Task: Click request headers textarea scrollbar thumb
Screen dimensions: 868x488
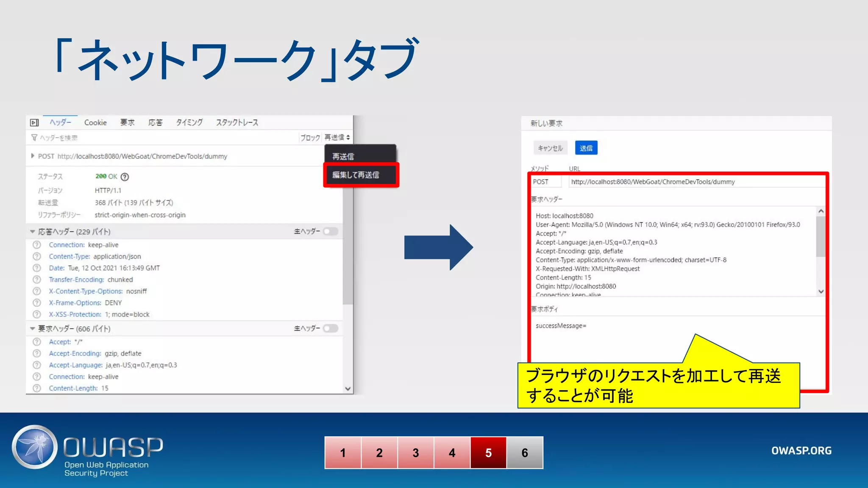Action: click(x=821, y=236)
